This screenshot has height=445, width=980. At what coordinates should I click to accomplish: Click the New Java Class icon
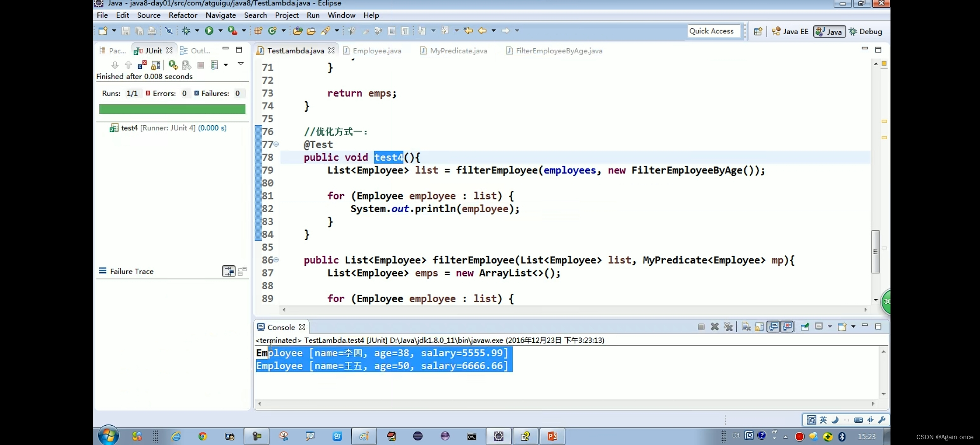click(272, 30)
